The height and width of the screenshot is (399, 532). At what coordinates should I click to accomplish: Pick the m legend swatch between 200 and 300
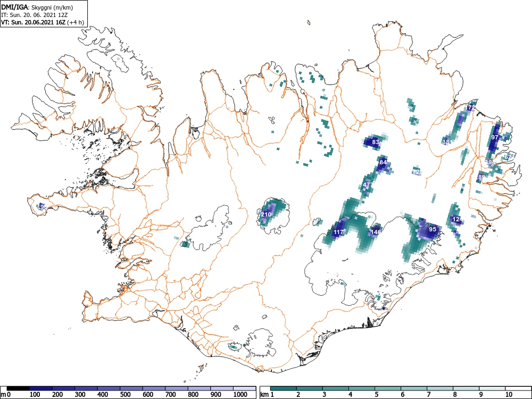tap(63, 388)
